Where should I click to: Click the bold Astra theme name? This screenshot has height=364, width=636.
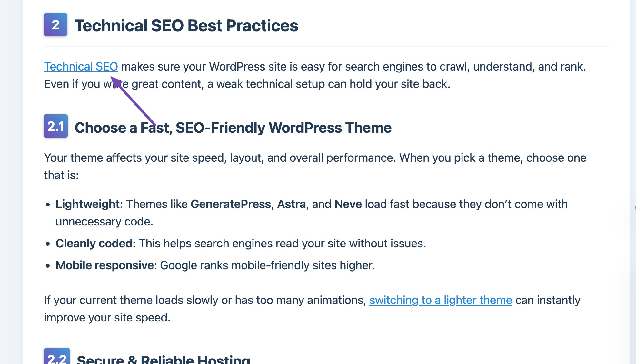pos(291,204)
